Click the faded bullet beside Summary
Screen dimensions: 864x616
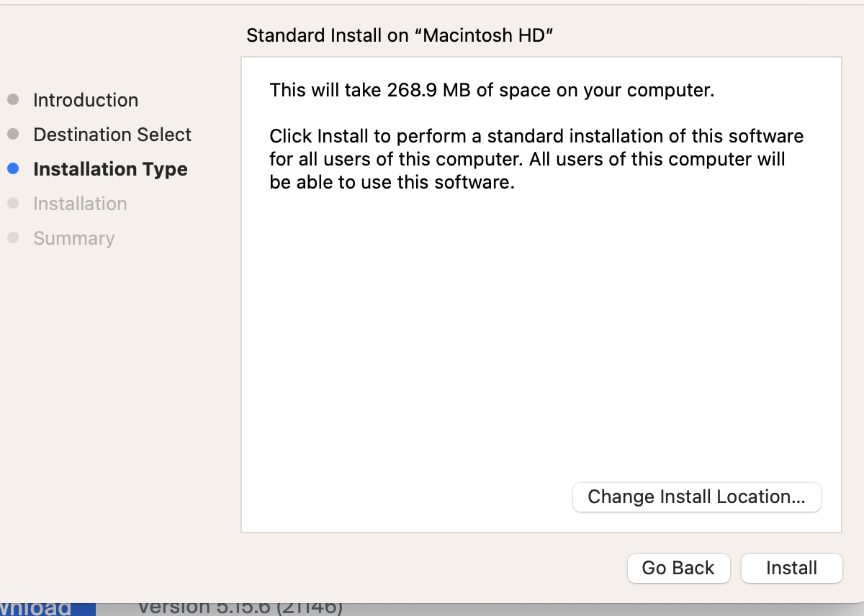pyautogui.click(x=13, y=238)
